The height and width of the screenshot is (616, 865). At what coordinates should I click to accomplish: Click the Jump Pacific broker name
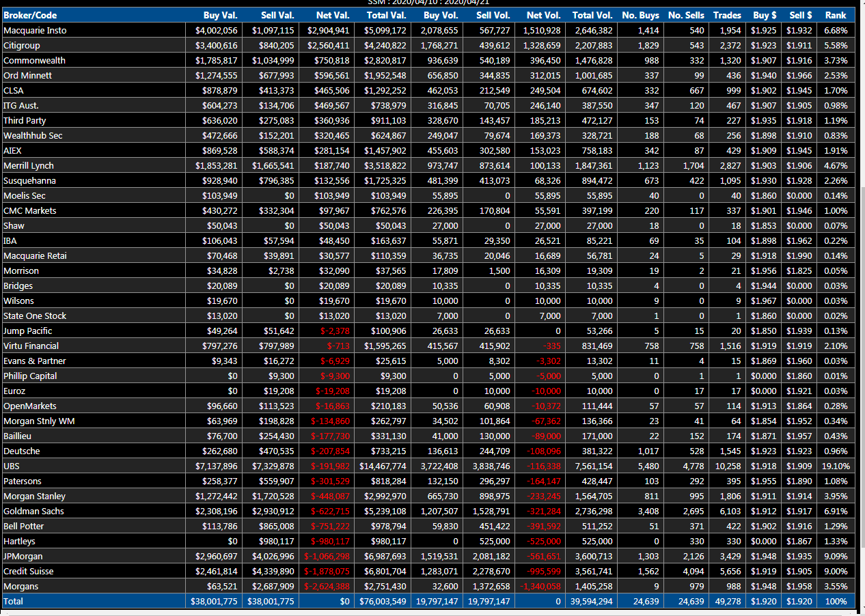coord(28,331)
